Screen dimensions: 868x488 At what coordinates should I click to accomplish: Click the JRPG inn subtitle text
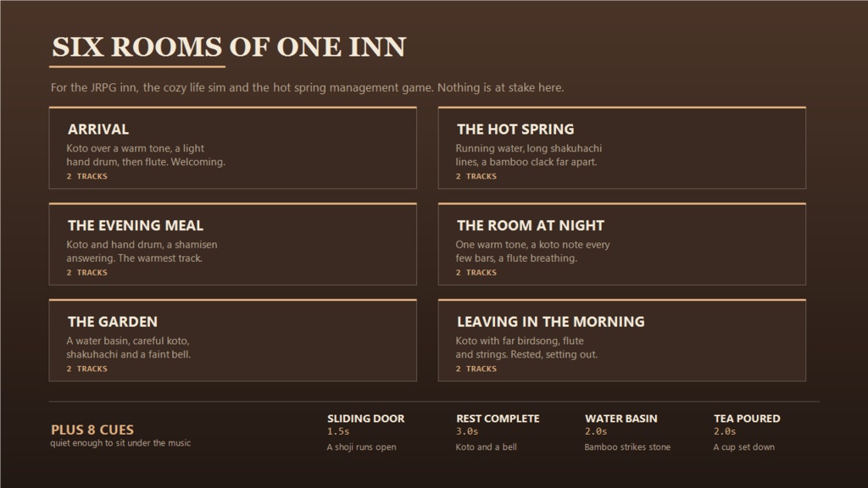307,87
